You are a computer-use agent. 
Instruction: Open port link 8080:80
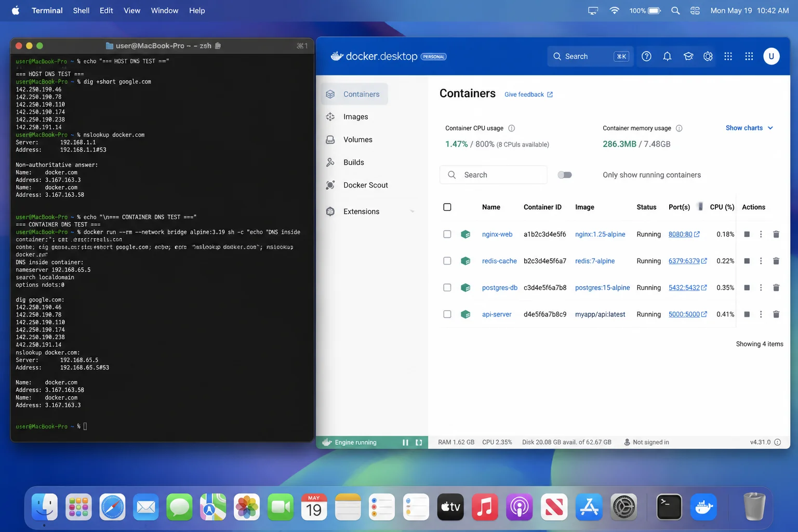pyautogui.click(x=684, y=234)
